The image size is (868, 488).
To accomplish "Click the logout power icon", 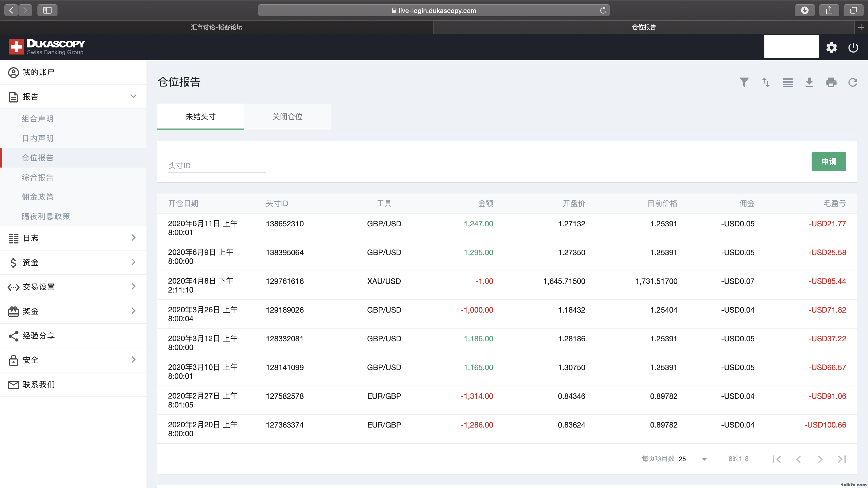I will coord(853,47).
